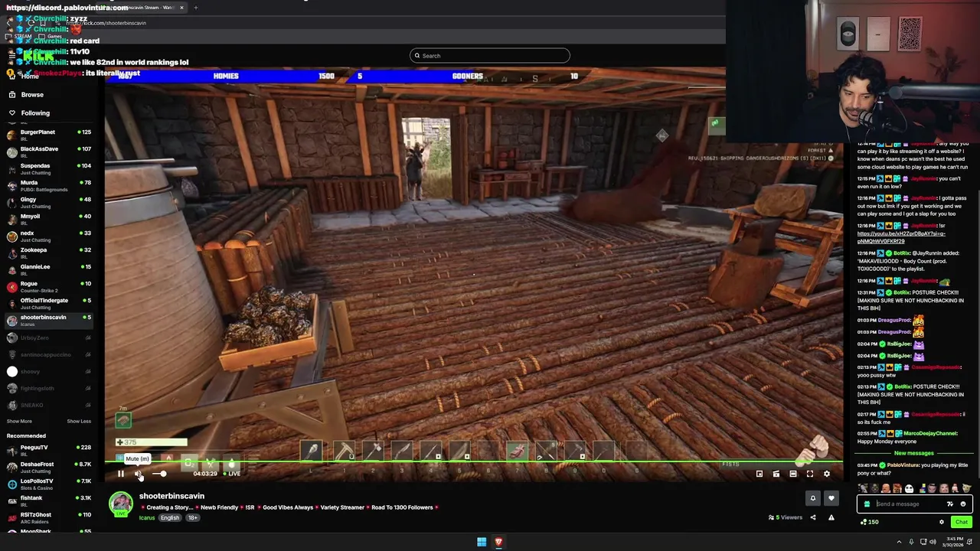Viewport: 980px width, 551px height.
Task: Follow channel with heart button
Action: click(831, 498)
